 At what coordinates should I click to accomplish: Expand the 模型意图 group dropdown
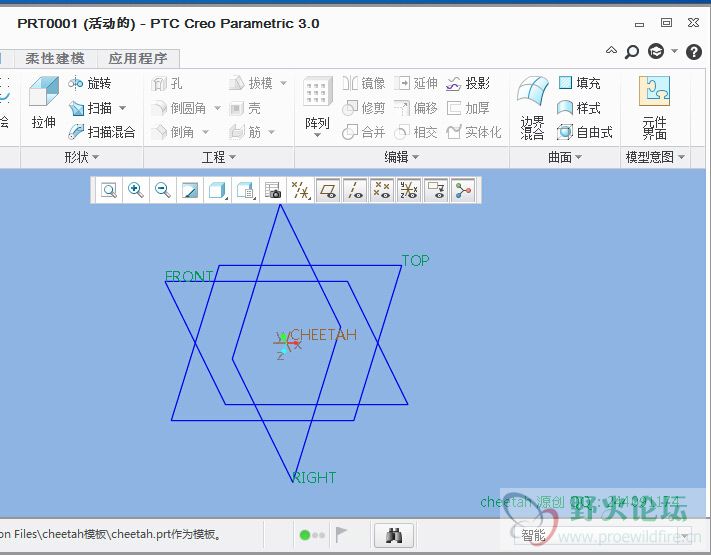(x=655, y=157)
